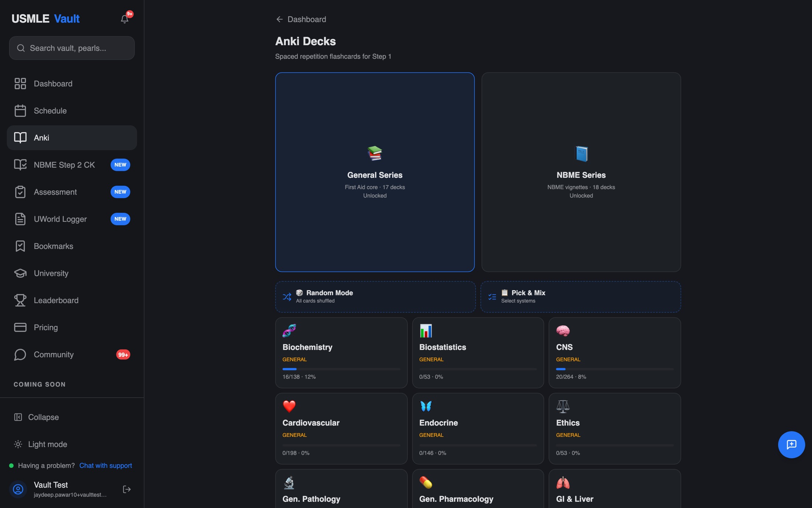The width and height of the screenshot is (812, 508).
Task: Click the CNS progress bar
Action: pyautogui.click(x=615, y=369)
